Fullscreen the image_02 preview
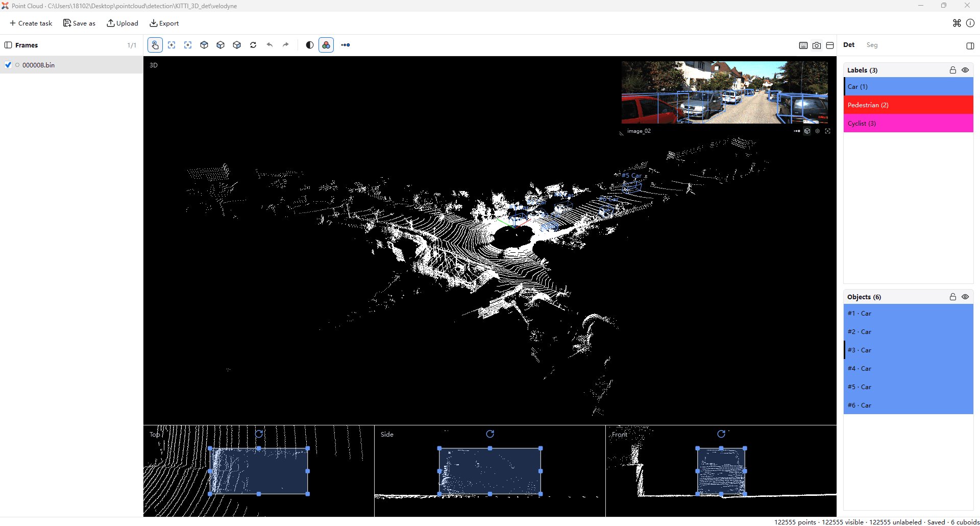 [827, 131]
